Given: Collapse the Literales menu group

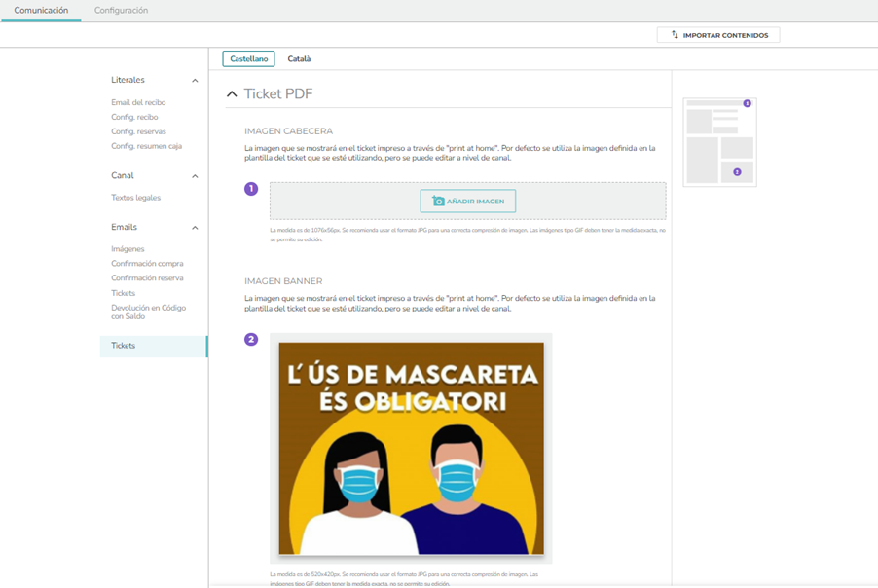Looking at the screenshot, I should [x=195, y=81].
